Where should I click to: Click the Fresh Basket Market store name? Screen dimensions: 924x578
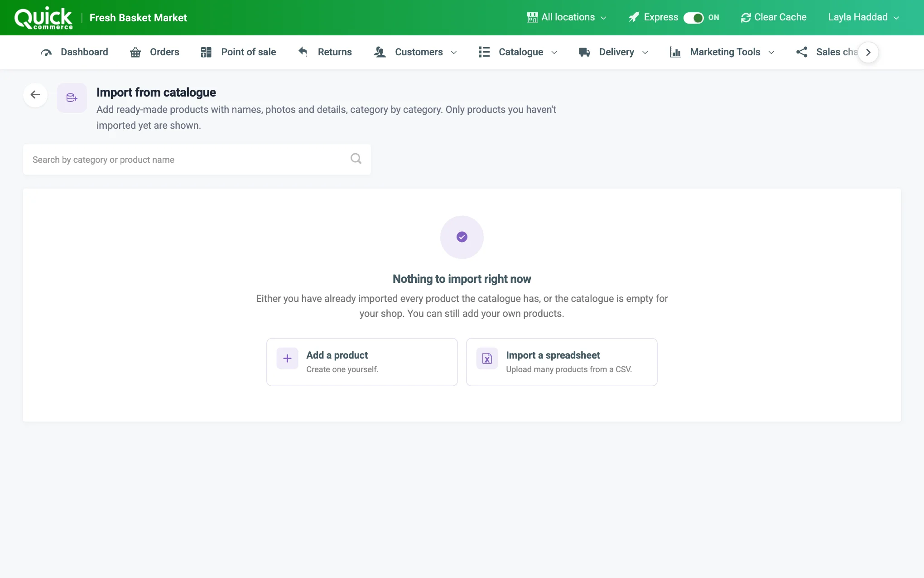138,18
